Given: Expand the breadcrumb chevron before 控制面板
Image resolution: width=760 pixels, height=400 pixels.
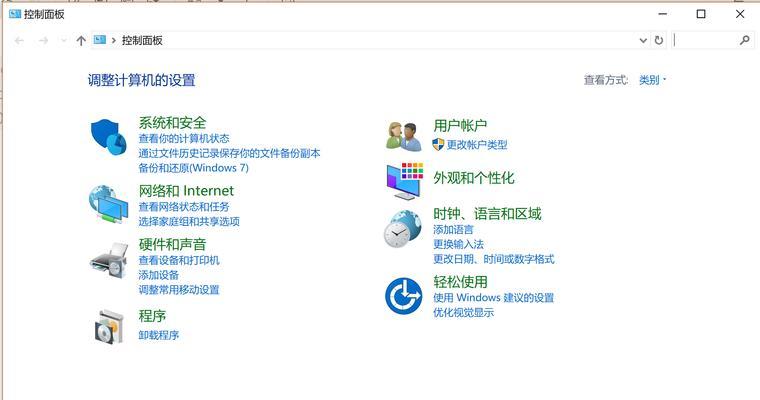Looking at the screenshot, I should [x=114, y=41].
